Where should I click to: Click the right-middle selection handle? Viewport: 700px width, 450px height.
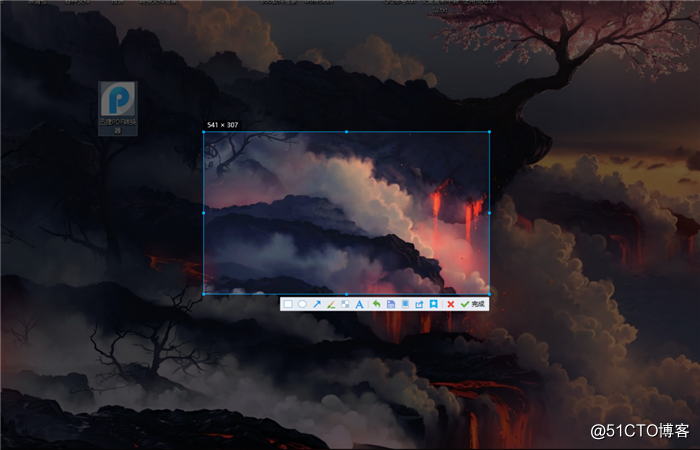pos(489,213)
